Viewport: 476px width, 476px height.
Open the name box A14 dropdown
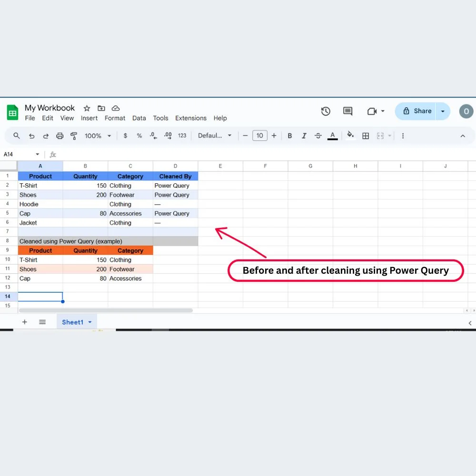click(37, 154)
